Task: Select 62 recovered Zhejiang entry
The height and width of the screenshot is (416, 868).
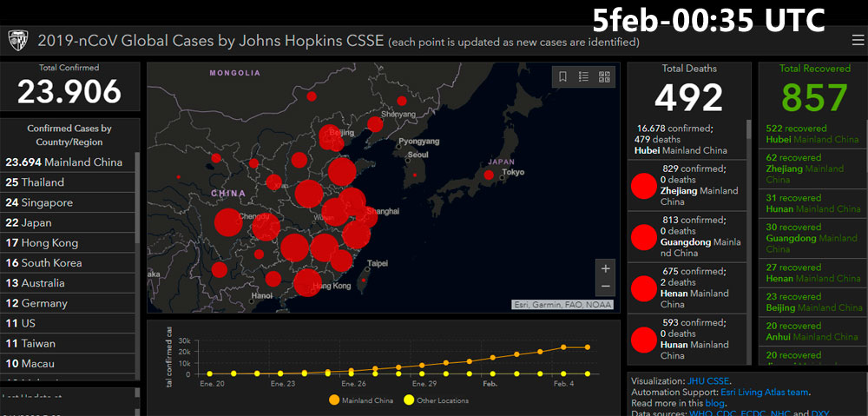Action: pos(812,168)
